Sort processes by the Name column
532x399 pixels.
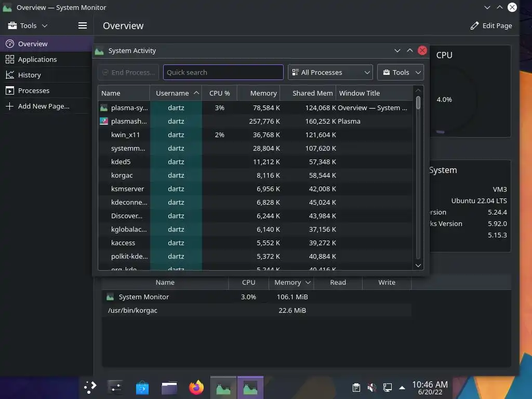[124, 93]
